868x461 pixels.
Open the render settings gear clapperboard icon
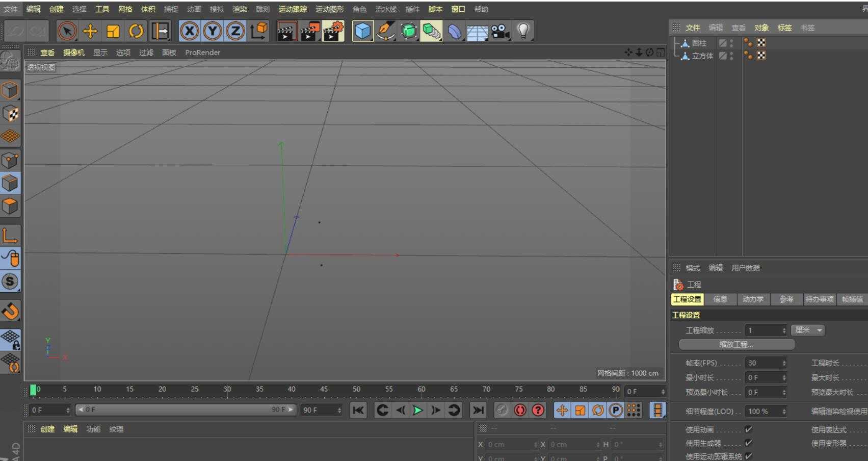[333, 32]
